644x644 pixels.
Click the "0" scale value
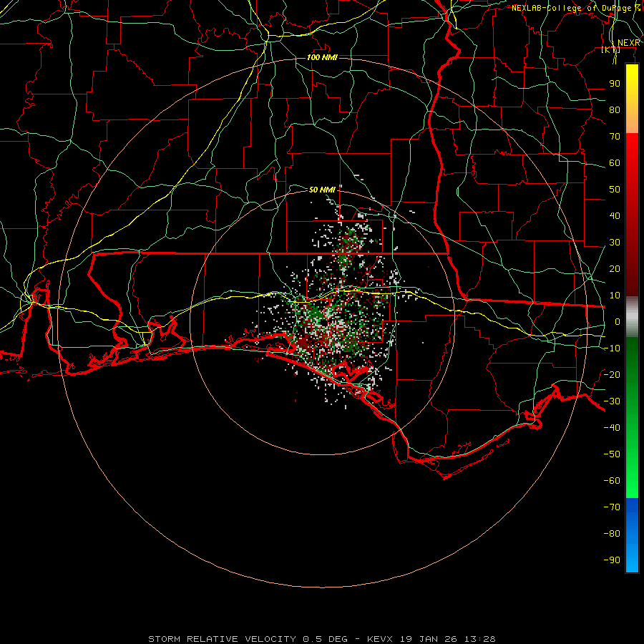coord(618,321)
